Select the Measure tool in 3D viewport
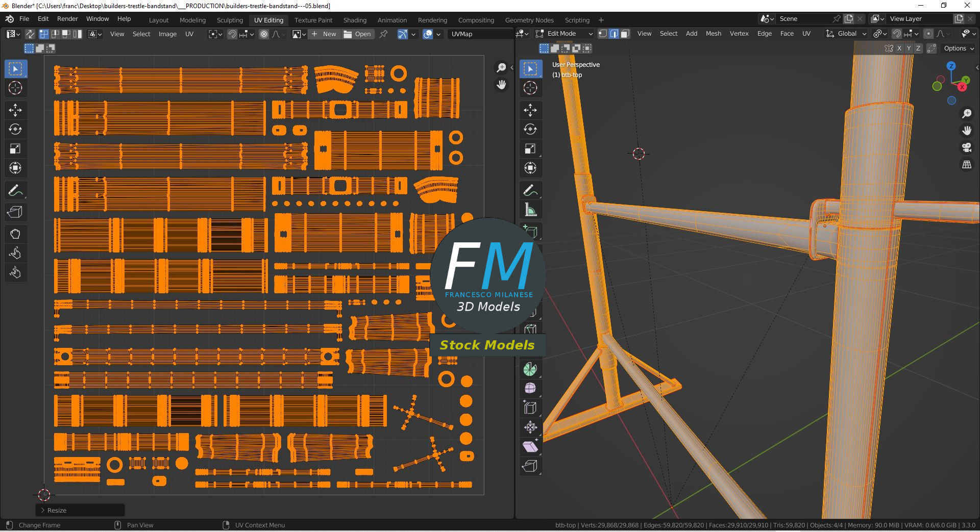 click(x=530, y=210)
